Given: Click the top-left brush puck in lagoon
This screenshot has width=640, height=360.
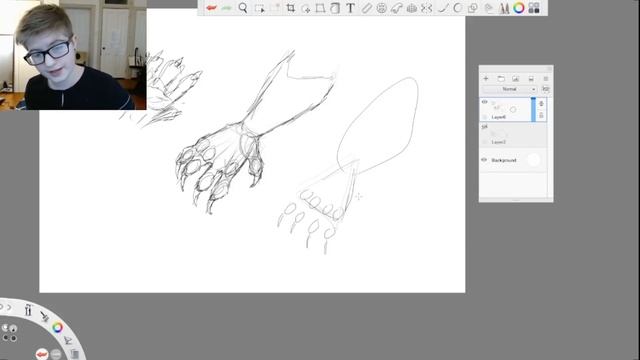Looking at the screenshot, I should pos(5,328).
